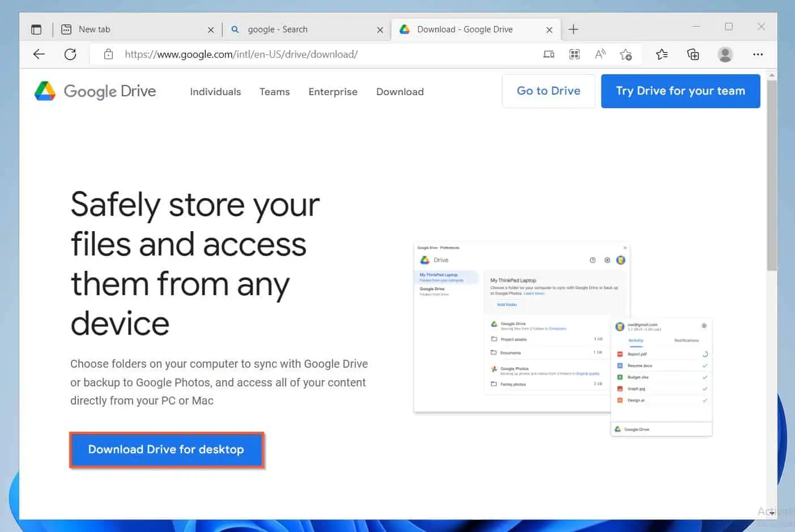
Task: Click the 'Choose folders on your computer' paragraph
Action: tap(219, 382)
